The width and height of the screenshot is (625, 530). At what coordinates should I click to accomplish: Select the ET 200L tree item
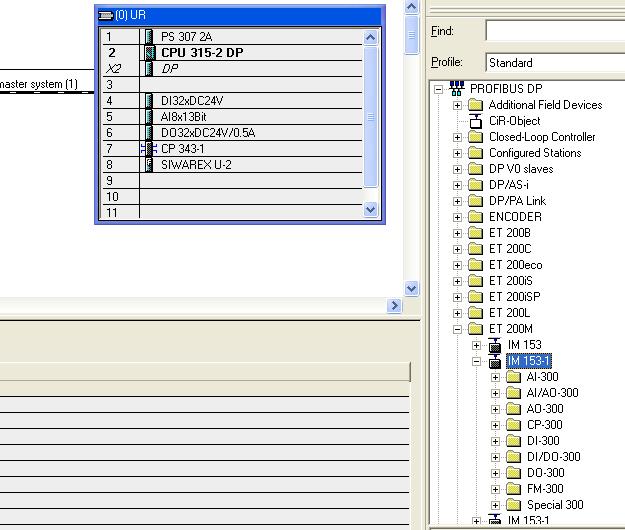(x=509, y=313)
